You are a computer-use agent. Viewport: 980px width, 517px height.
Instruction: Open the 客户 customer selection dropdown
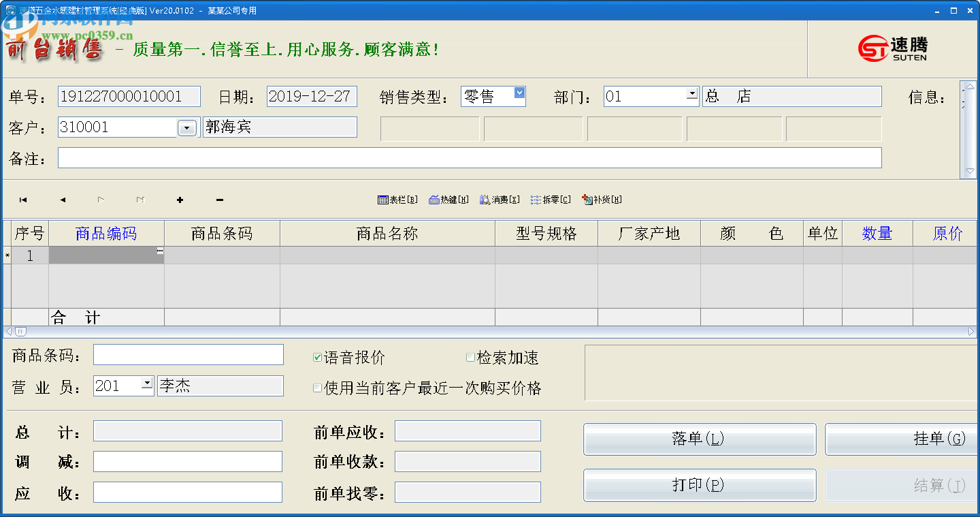186,127
